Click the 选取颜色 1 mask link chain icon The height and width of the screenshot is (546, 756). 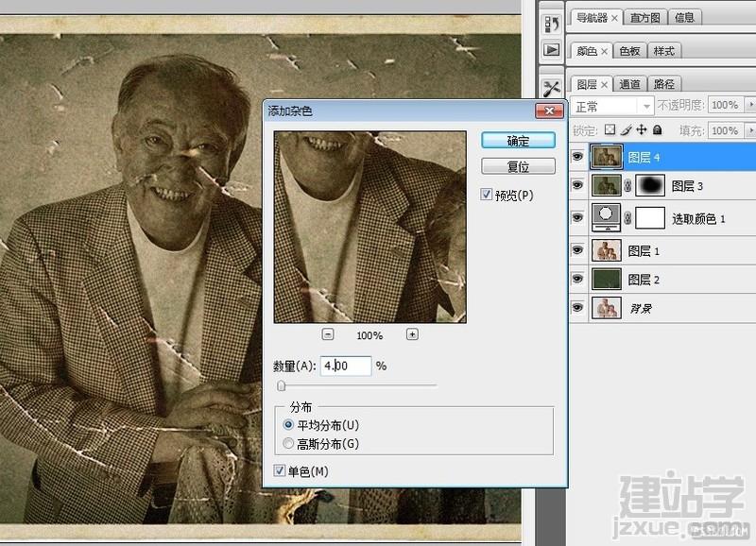coord(627,218)
